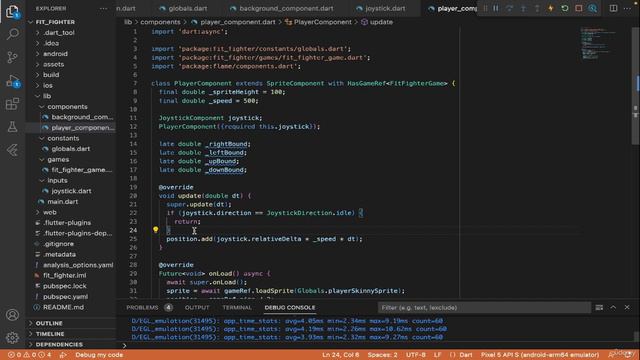The width and height of the screenshot is (640, 360).
Task: Toggle debug console word wrap list icon
Action: (x=599, y=307)
